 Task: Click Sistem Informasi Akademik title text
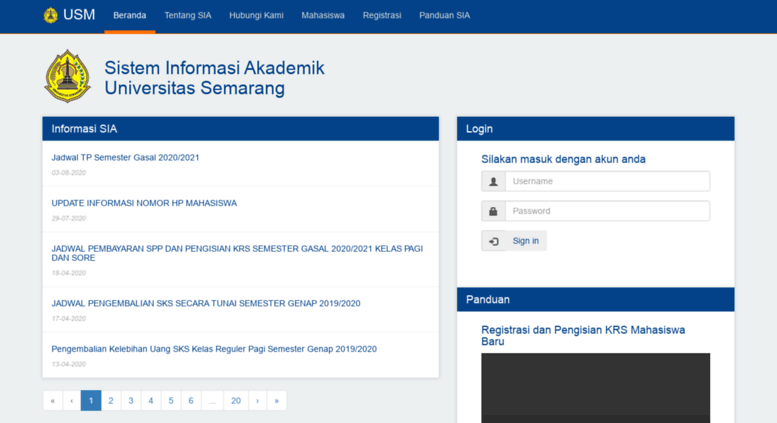214,68
